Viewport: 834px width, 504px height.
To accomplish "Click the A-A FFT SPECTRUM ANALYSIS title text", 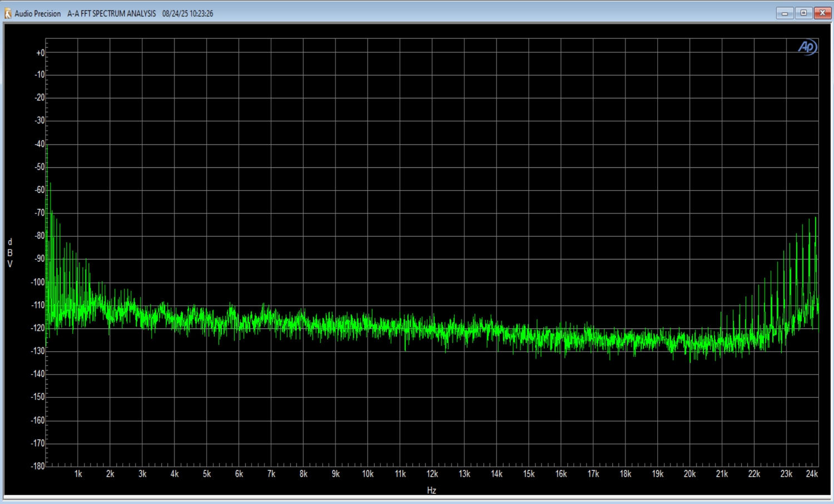I will (x=111, y=13).
